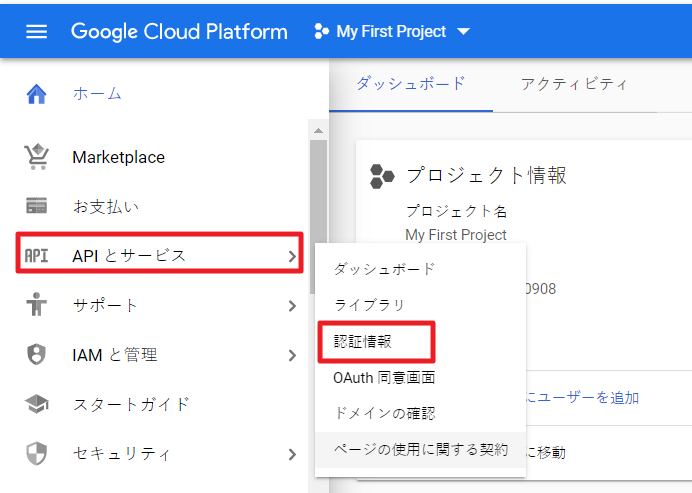Click the IAM と管理 shield icon
The width and height of the screenshot is (692, 493).
point(36,355)
